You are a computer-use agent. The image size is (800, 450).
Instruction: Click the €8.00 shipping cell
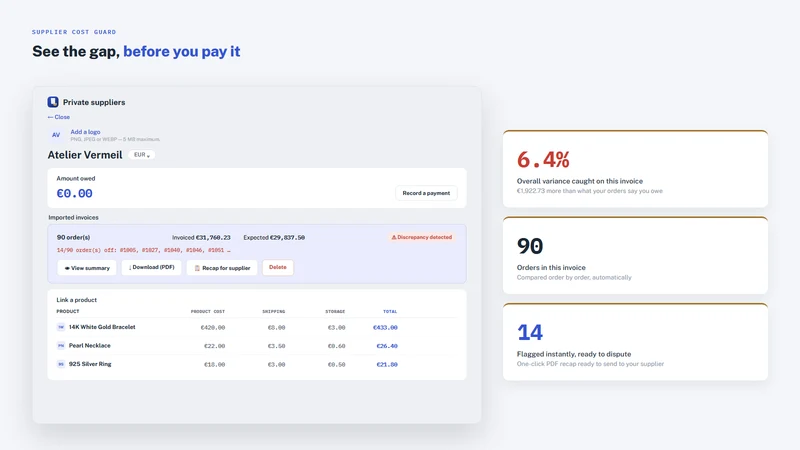pyautogui.click(x=277, y=328)
